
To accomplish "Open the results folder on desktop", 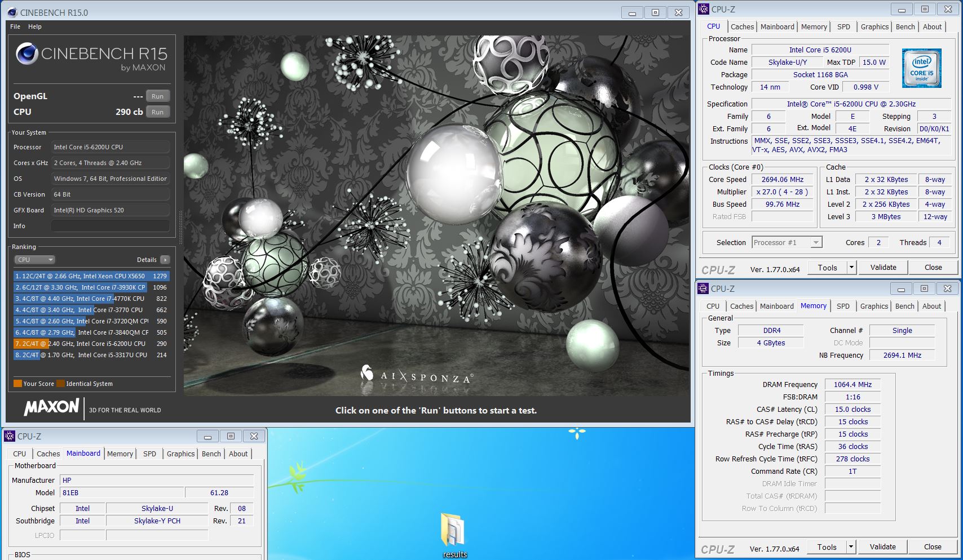I will point(454,535).
